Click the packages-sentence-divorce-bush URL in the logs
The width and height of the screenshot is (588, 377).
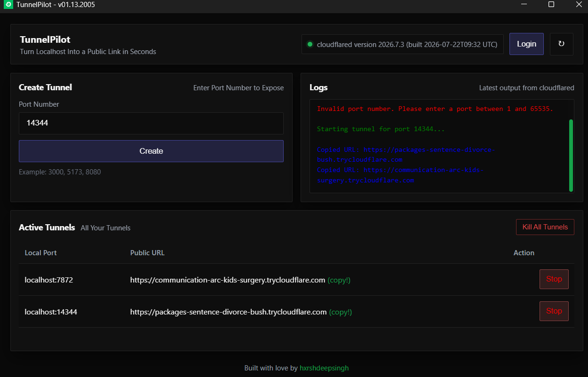(405, 155)
